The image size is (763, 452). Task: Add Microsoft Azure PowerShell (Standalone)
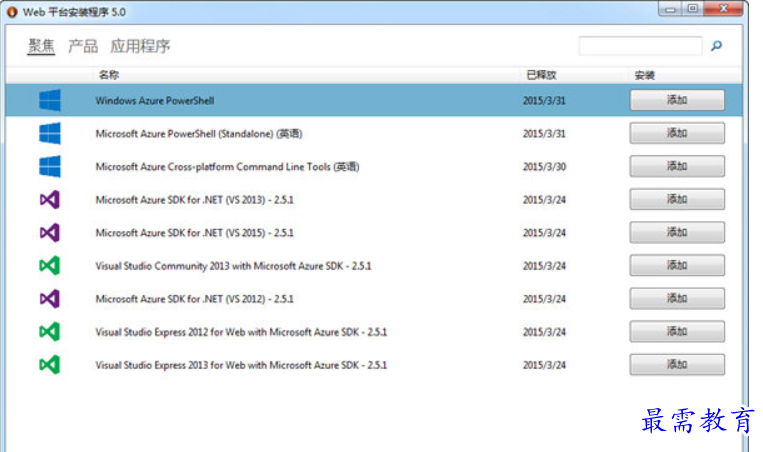677,133
